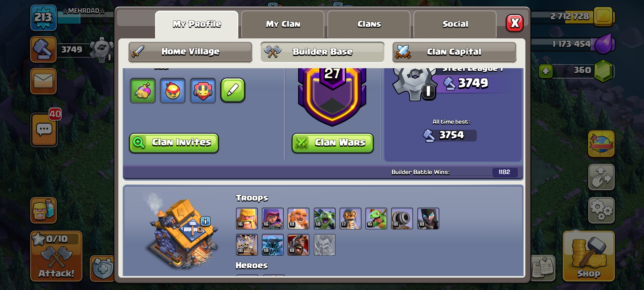This screenshot has width=644, height=290.
Task: Select the Home Village profile view
Action: [190, 52]
